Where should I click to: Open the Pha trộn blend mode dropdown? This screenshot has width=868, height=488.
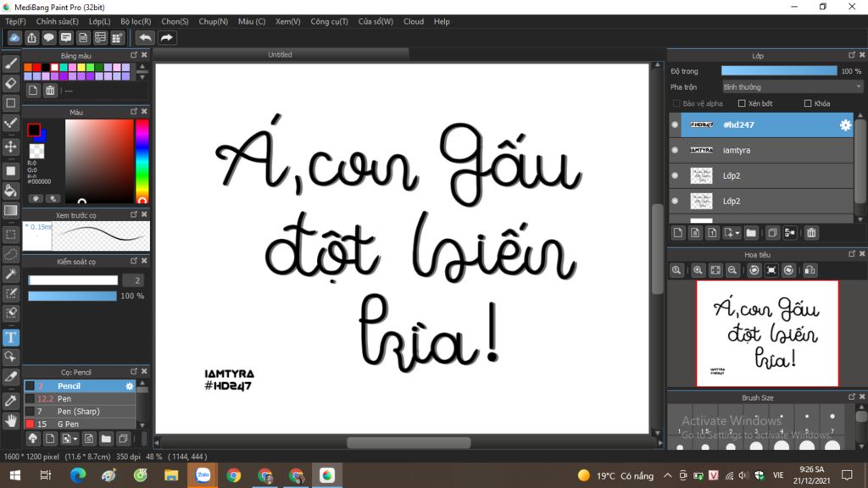[793, 87]
